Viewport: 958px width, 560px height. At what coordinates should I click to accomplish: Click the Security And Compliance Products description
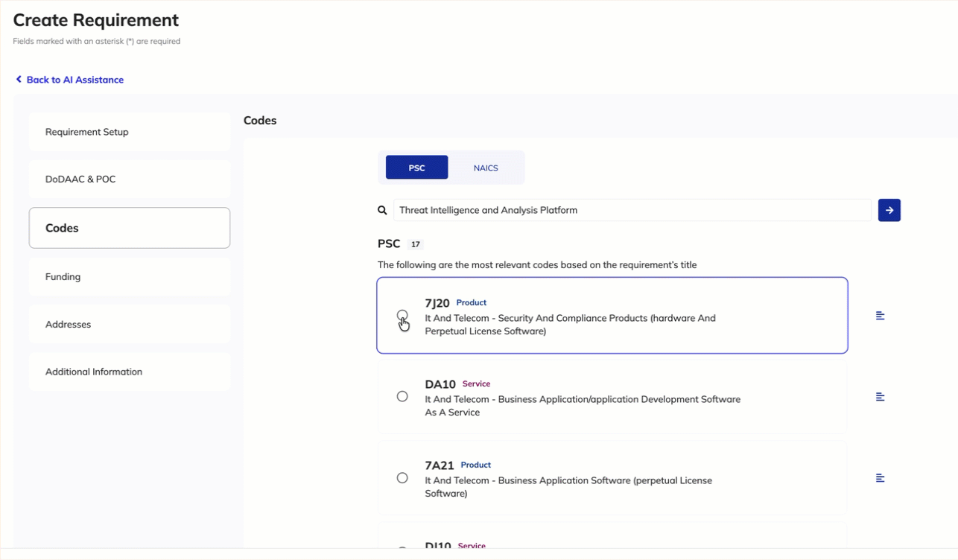[570, 325]
